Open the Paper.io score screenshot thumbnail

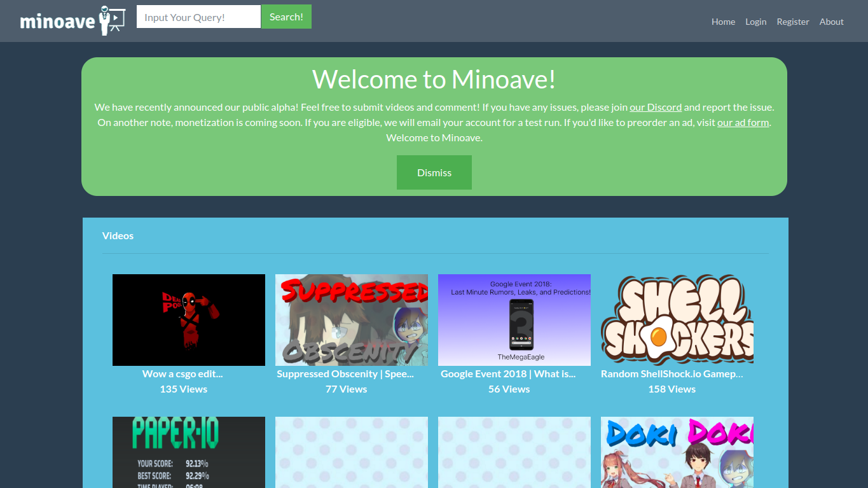coord(188,452)
